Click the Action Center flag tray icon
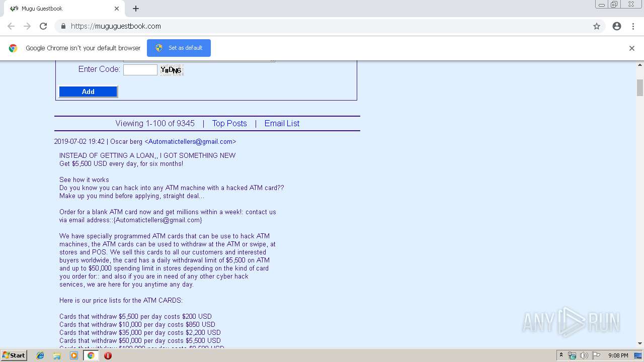Screen dimensions: 644x362 [x=596, y=355]
